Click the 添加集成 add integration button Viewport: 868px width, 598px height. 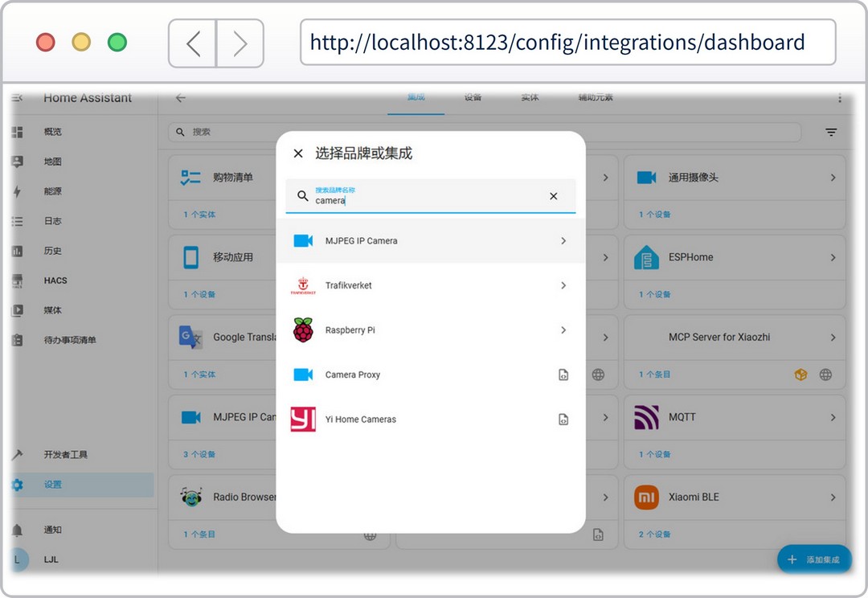[x=814, y=559]
